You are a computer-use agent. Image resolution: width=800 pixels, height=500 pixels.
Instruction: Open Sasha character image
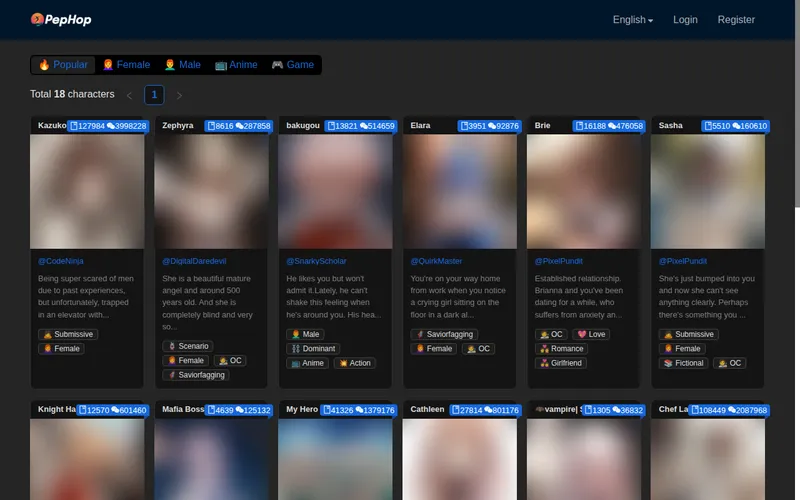[x=708, y=191]
